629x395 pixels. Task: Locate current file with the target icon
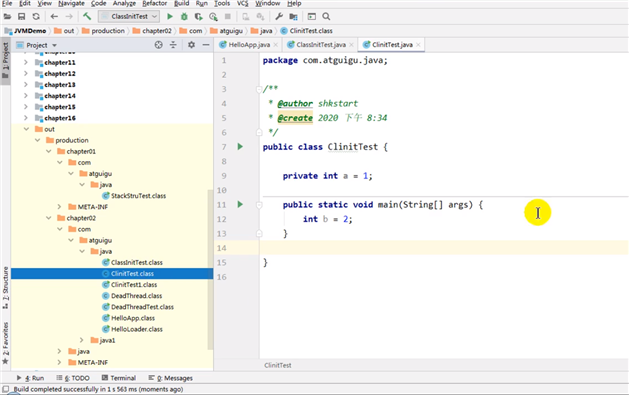tap(158, 45)
